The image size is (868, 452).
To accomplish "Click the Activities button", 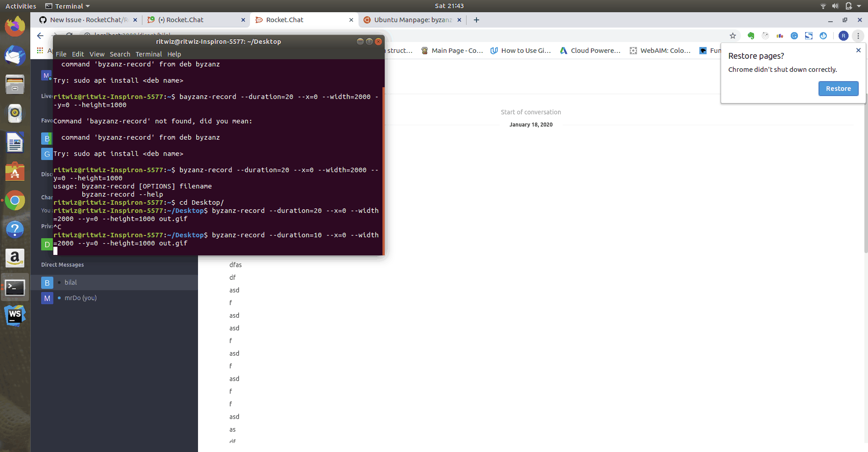I will (x=21, y=6).
